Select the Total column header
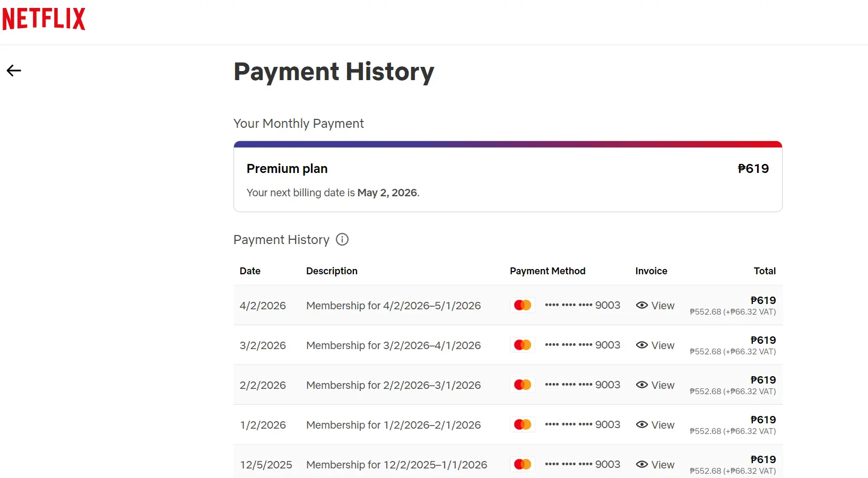Viewport: 868px width, 478px height. click(x=765, y=271)
